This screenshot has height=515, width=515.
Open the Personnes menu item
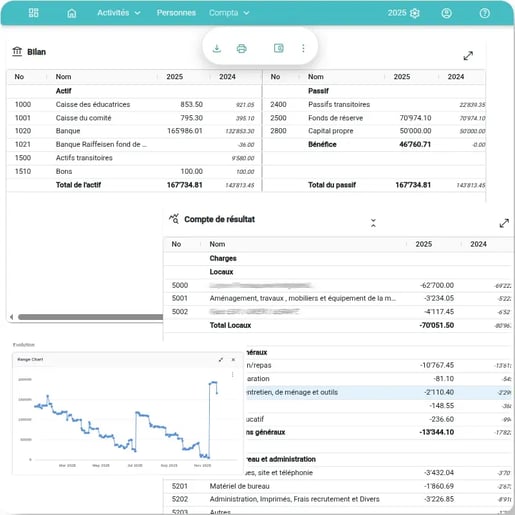176,13
